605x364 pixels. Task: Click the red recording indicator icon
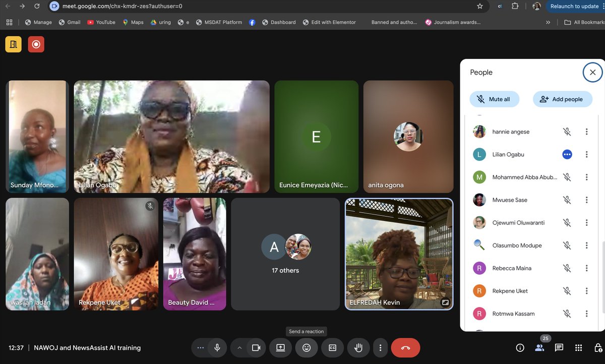36,44
